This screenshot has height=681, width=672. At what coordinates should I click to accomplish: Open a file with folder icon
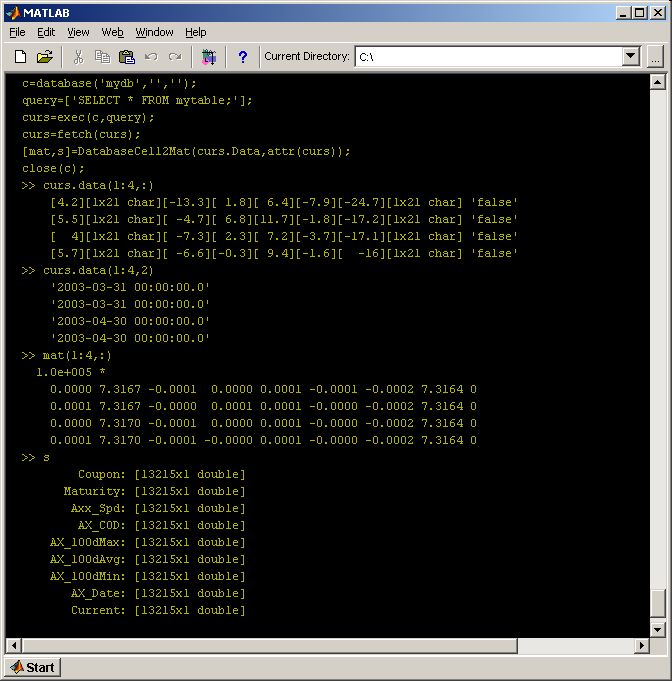point(44,56)
